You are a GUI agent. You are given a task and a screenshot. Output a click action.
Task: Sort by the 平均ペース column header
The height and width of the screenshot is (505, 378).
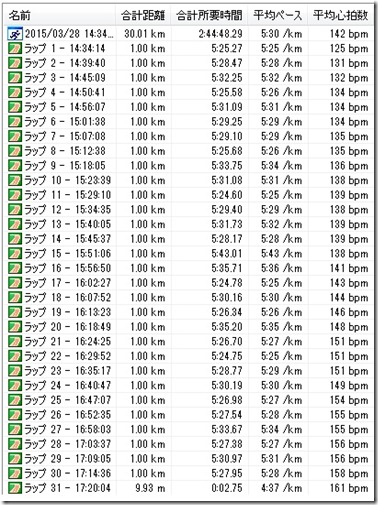pyautogui.click(x=278, y=16)
